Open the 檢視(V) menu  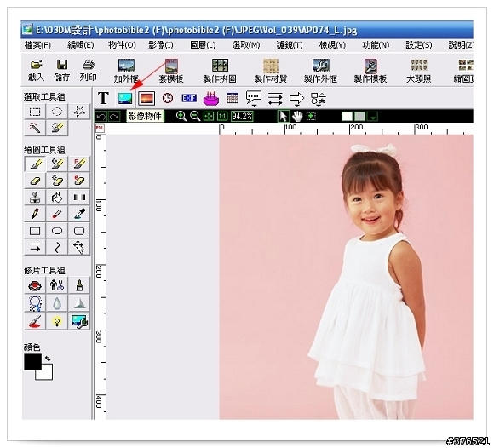[332, 45]
